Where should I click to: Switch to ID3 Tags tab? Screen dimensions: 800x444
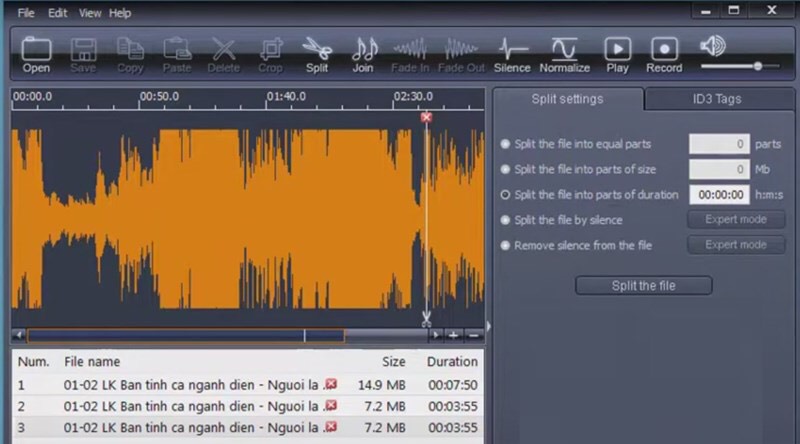(717, 99)
